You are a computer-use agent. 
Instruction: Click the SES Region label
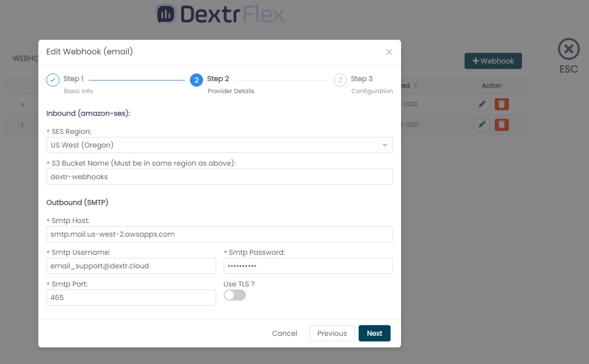(72, 131)
